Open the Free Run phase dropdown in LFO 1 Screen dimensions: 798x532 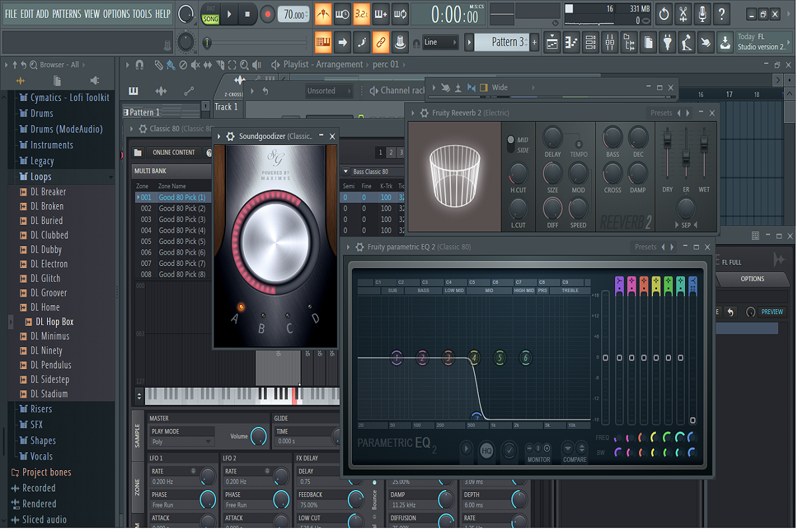tap(174, 505)
